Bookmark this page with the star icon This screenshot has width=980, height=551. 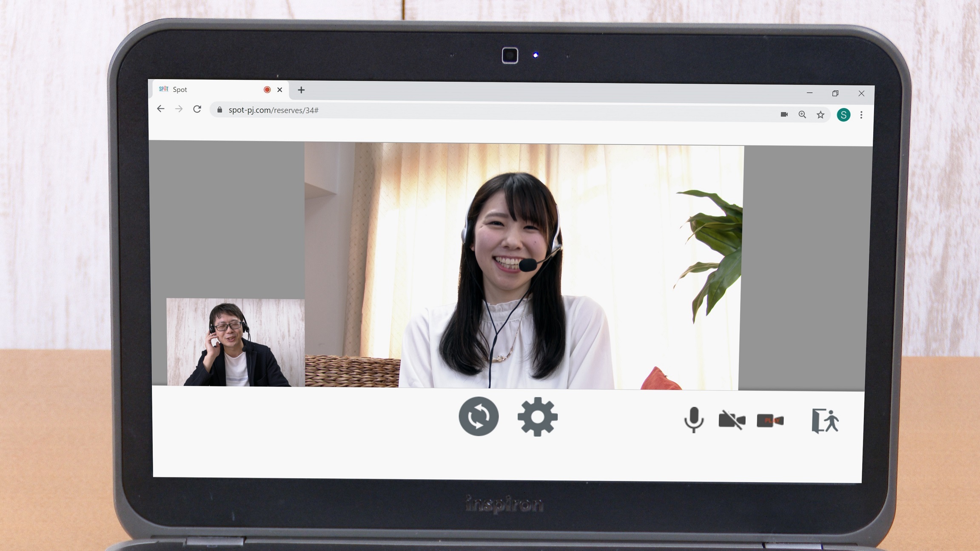pos(820,115)
